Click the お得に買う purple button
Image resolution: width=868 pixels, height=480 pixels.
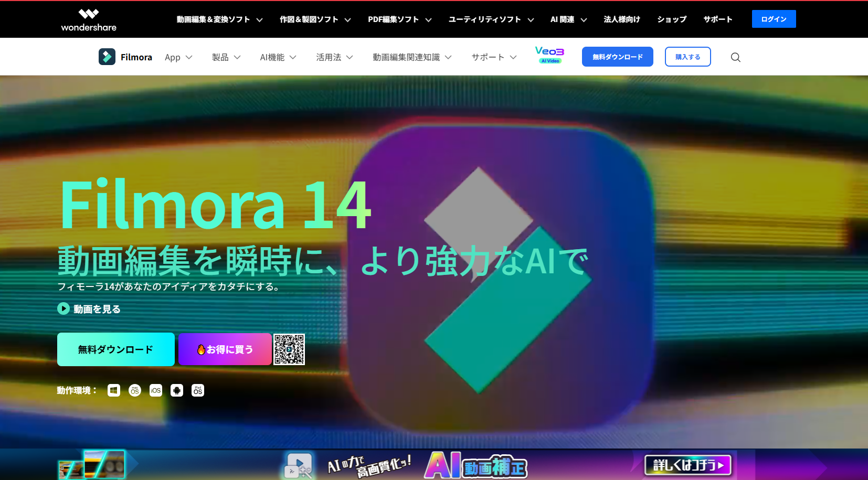(x=225, y=349)
